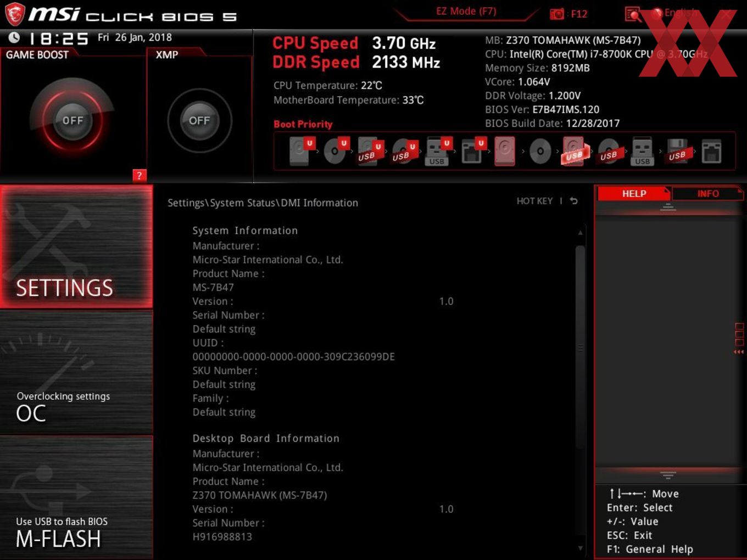The image size is (747, 560).
Task: Select the UUID value 00000000-0000-0000-0000-309C236099DE
Action: pyautogui.click(x=293, y=356)
